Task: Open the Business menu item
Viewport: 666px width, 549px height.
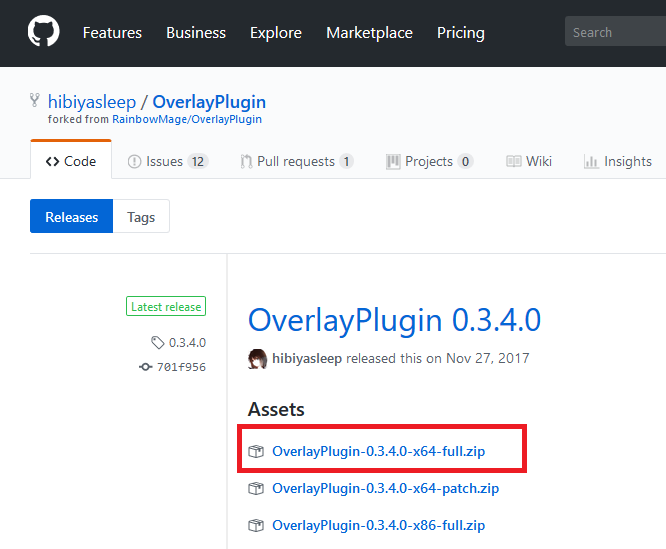Action: (196, 33)
